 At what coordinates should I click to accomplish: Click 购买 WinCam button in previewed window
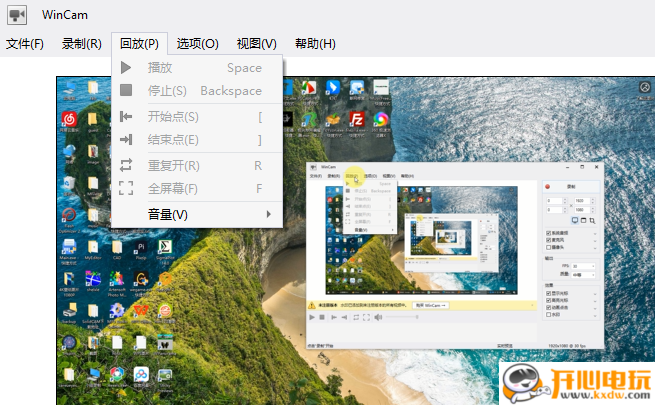tap(431, 305)
